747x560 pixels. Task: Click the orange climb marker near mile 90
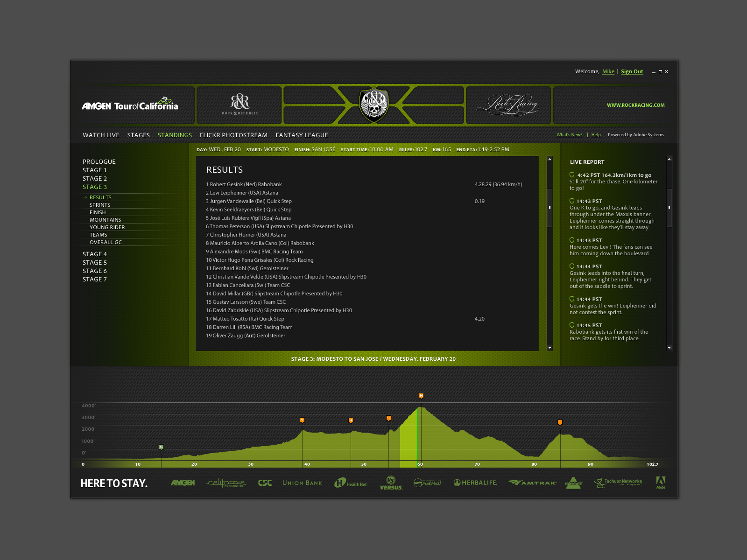560,422
